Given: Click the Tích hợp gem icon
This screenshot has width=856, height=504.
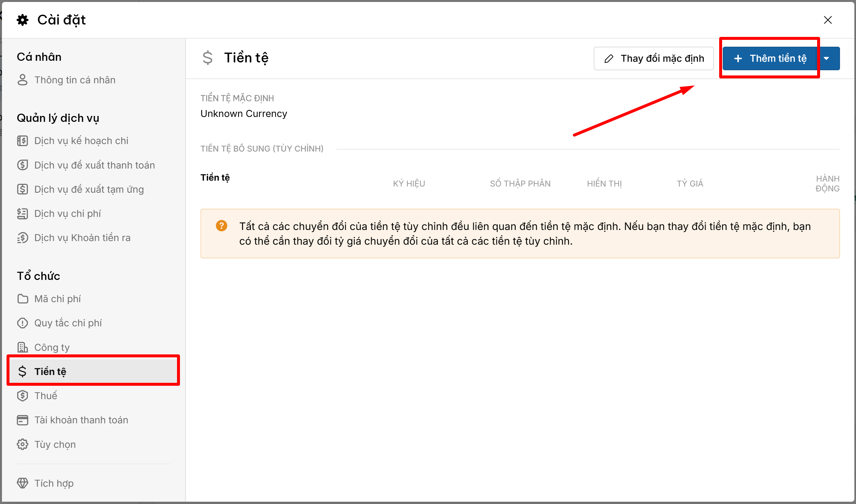Looking at the screenshot, I should (x=23, y=483).
